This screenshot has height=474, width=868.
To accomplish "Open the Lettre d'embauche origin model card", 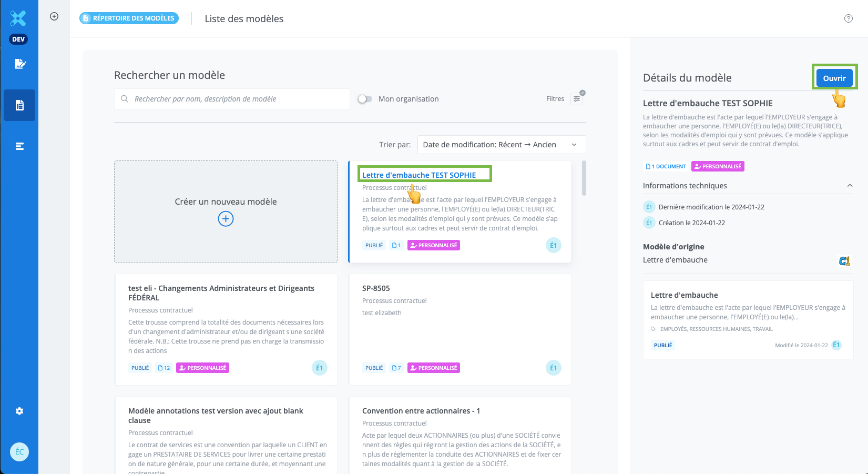I will pos(748,319).
